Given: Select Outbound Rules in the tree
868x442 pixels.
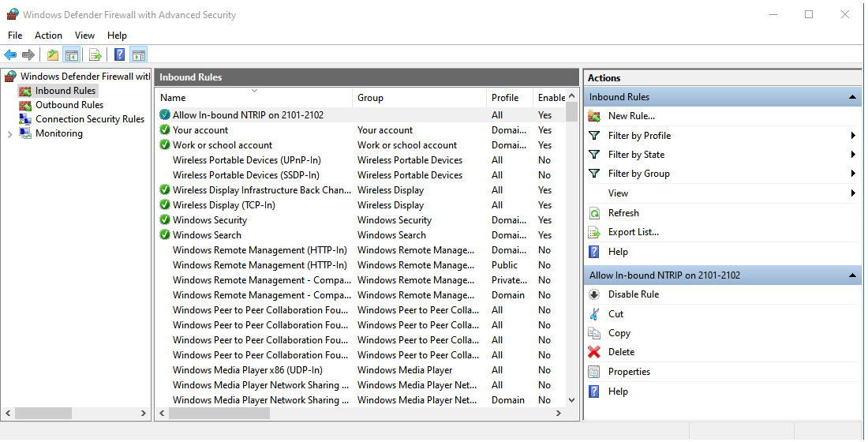Looking at the screenshot, I should click(x=69, y=105).
